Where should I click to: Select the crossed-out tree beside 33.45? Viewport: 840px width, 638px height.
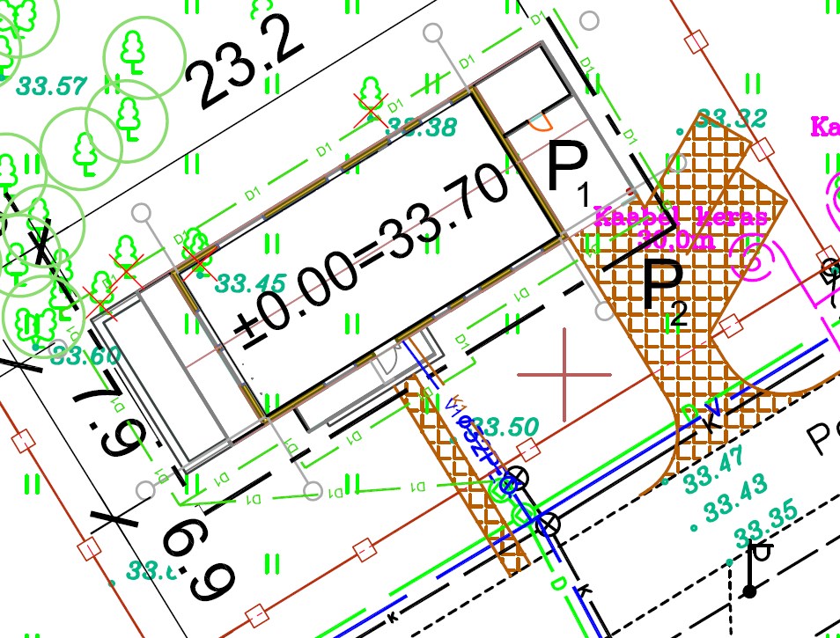(x=198, y=250)
